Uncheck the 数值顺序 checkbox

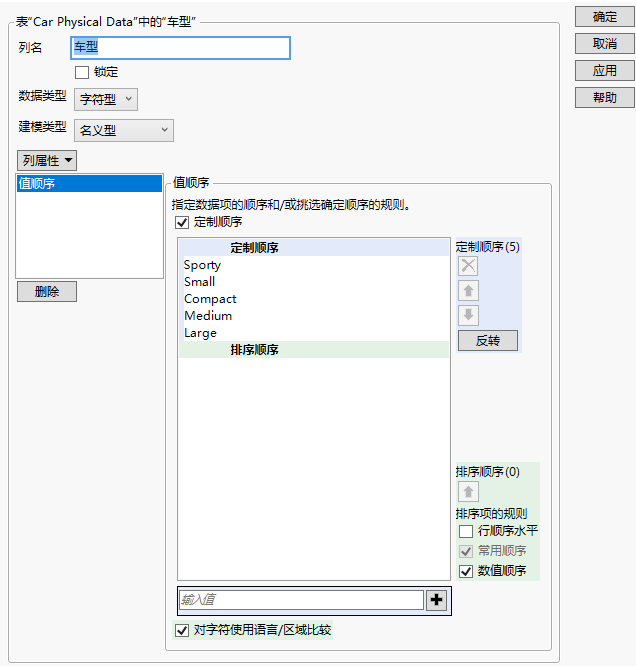[x=466, y=571]
